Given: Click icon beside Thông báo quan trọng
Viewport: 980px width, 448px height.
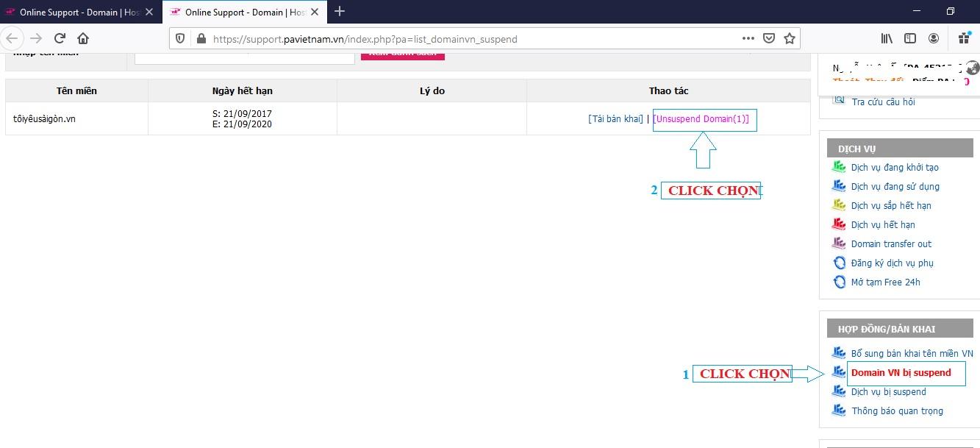Looking at the screenshot, I should 839,410.
